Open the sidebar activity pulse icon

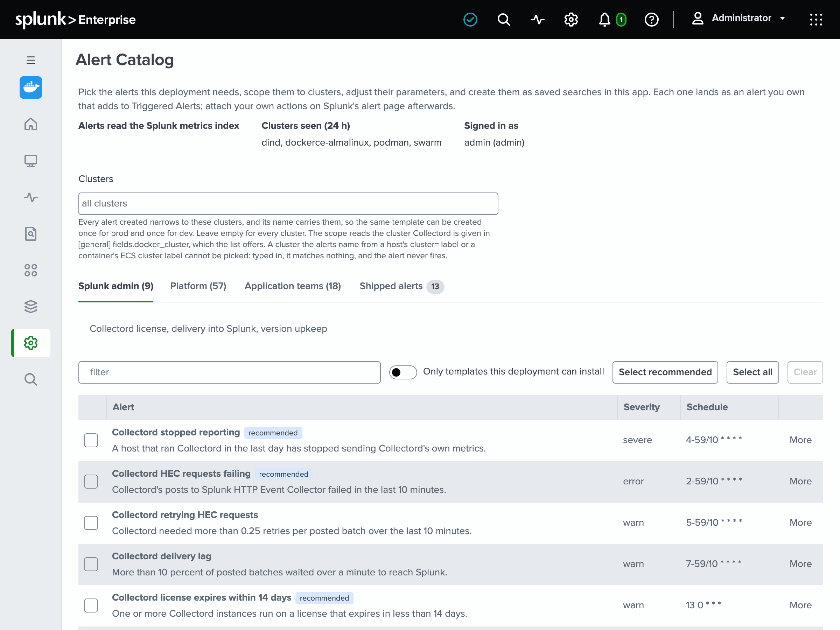(31, 197)
